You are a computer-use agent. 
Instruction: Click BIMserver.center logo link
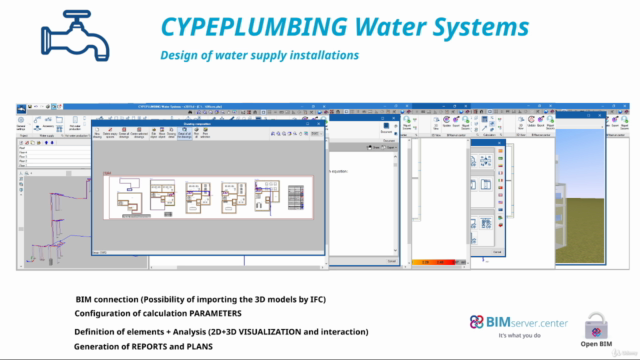518,323
